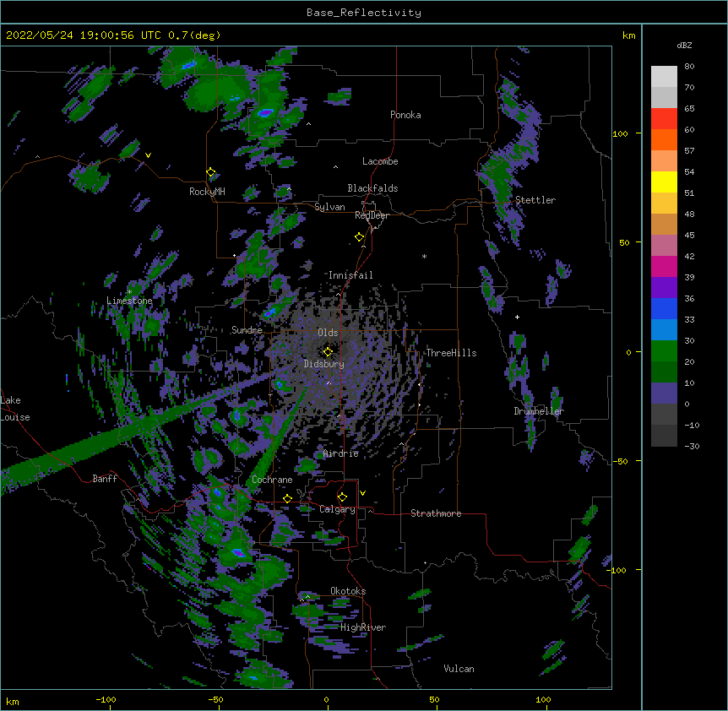The height and width of the screenshot is (711, 728).
Task: Click the Didsbury town label
Action: pyautogui.click(x=323, y=364)
